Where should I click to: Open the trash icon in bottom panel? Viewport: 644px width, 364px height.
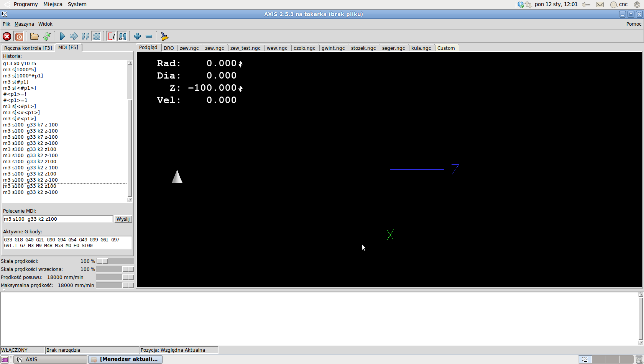pyautogui.click(x=639, y=359)
